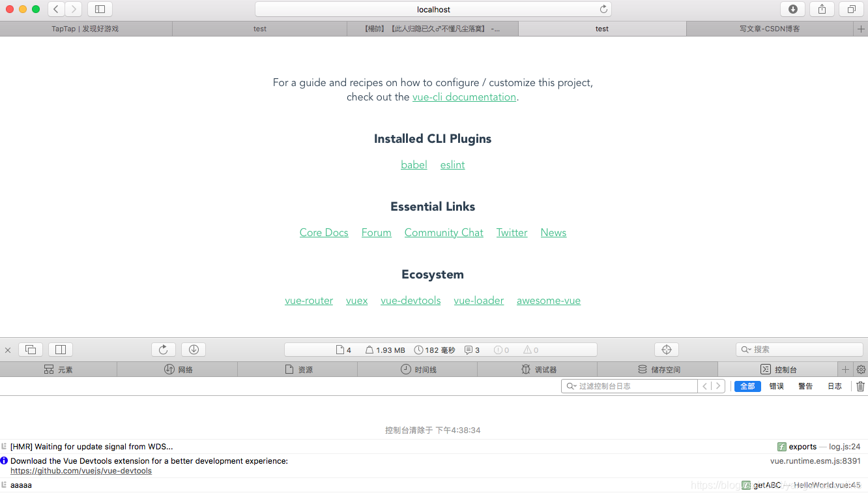Go forward with Safari's forward arrow
The height and width of the screenshot is (497, 868).
pyautogui.click(x=74, y=9)
